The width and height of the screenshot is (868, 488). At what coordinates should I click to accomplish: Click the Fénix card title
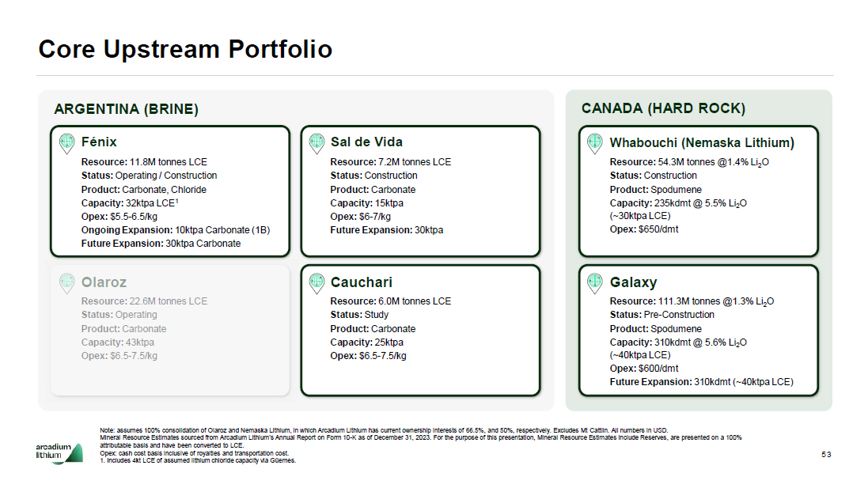pos(99,142)
